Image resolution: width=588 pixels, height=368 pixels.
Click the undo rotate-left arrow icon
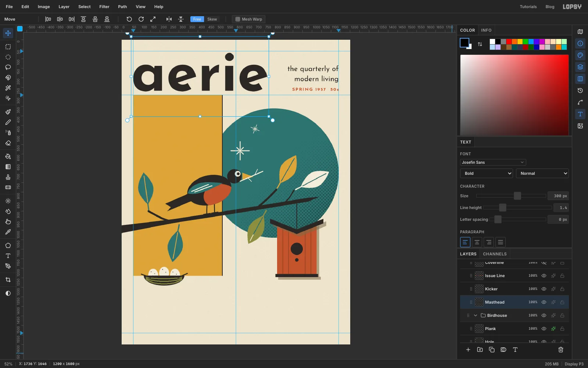[x=129, y=19]
